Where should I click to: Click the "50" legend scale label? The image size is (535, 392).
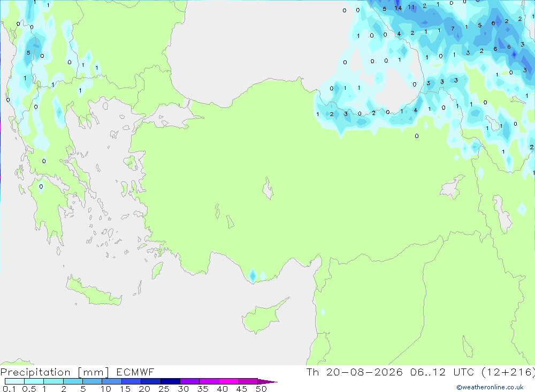pos(261,389)
